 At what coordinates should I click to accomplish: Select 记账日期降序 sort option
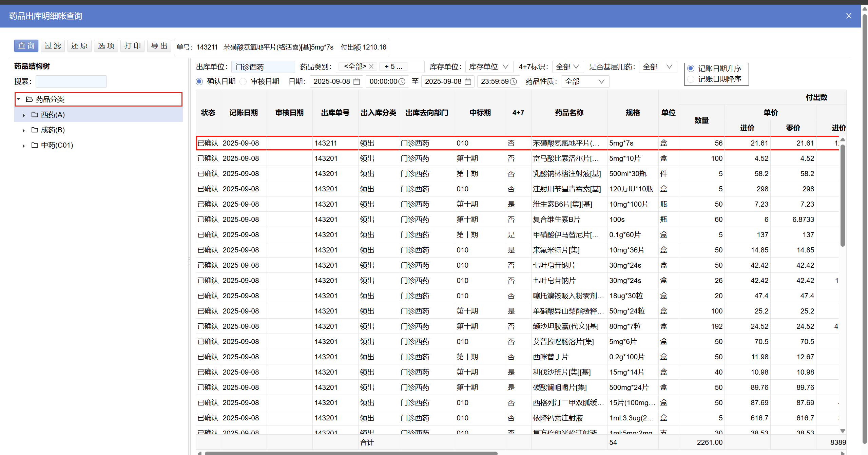click(691, 79)
